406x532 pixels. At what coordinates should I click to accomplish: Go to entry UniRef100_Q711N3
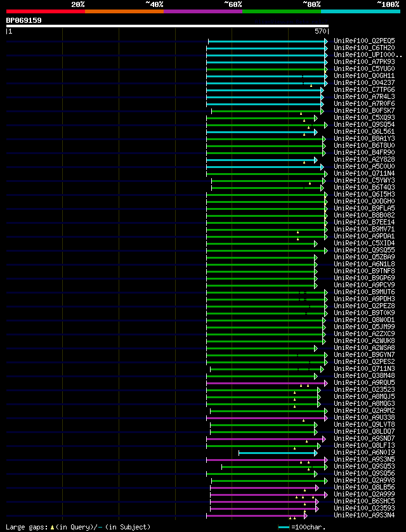pos(364,368)
